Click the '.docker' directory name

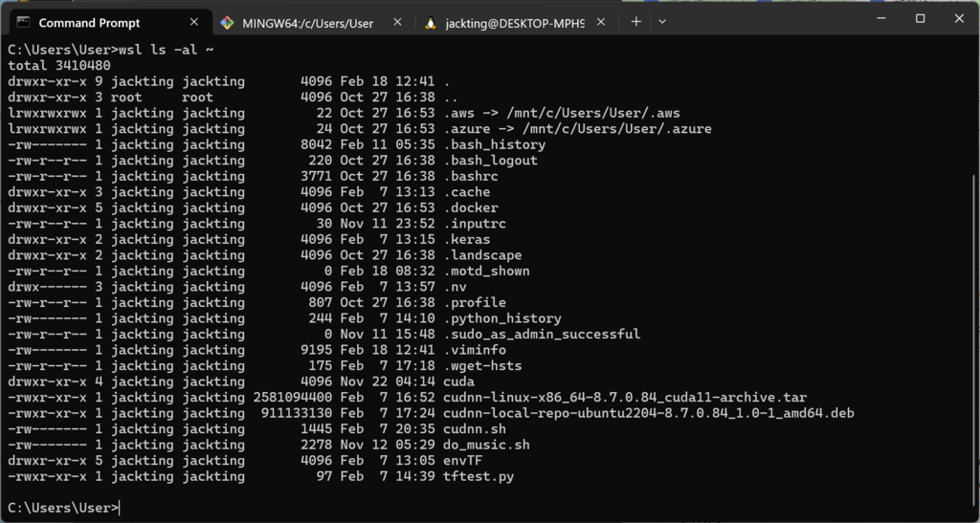471,207
